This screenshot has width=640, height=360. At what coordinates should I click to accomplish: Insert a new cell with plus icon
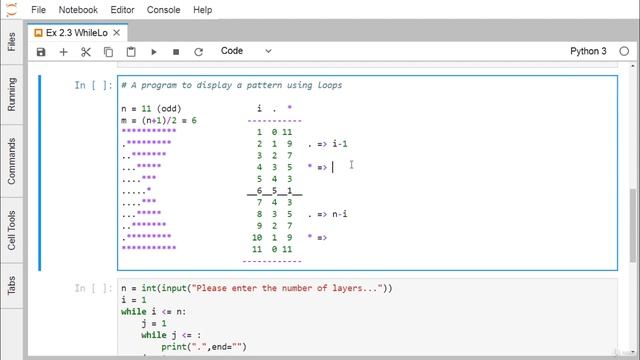pos(63,52)
